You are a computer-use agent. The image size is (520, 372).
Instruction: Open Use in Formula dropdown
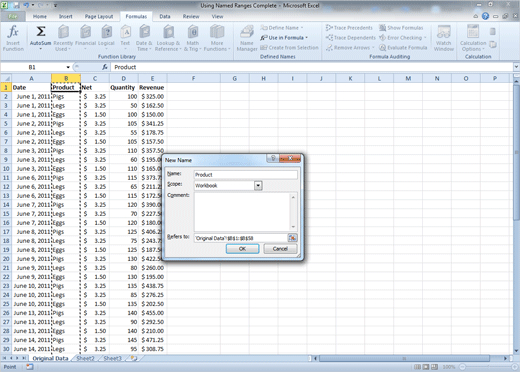284,38
